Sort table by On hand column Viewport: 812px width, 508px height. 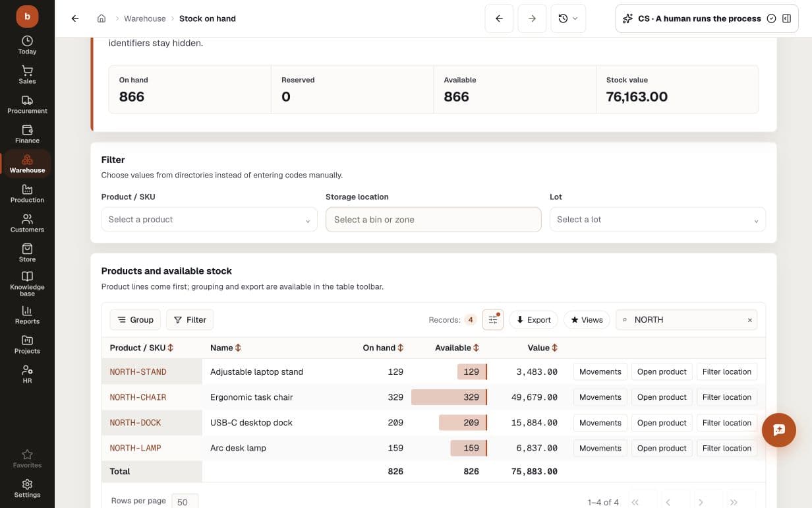[x=383, y=348]
